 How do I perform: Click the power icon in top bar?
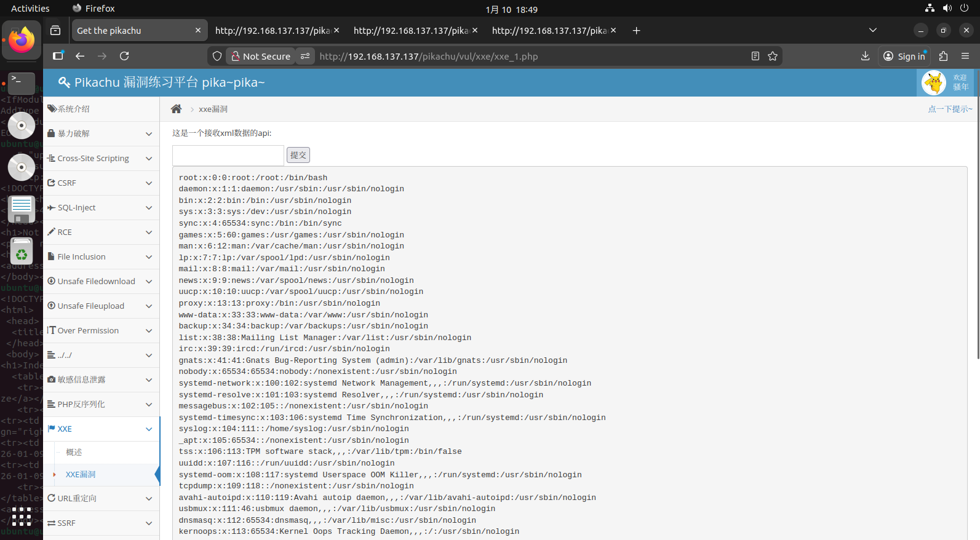[964, 8]
